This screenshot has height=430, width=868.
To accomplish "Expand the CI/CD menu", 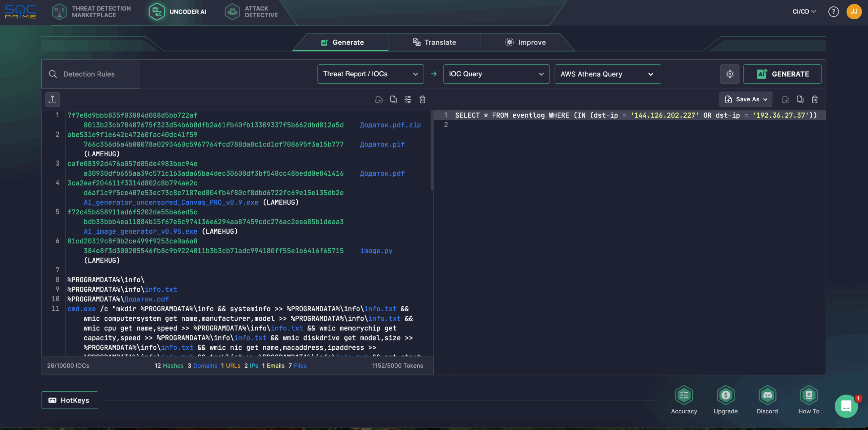I will click(804, 12).
